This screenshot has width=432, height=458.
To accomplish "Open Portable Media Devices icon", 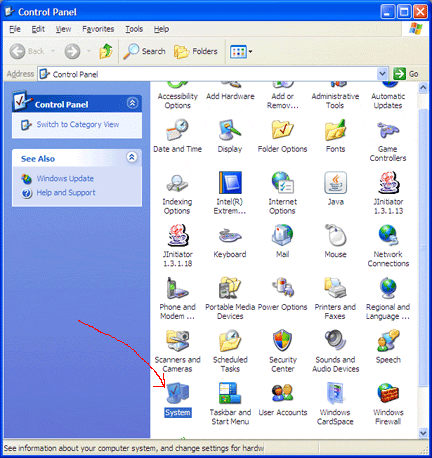I will [230, 298].
